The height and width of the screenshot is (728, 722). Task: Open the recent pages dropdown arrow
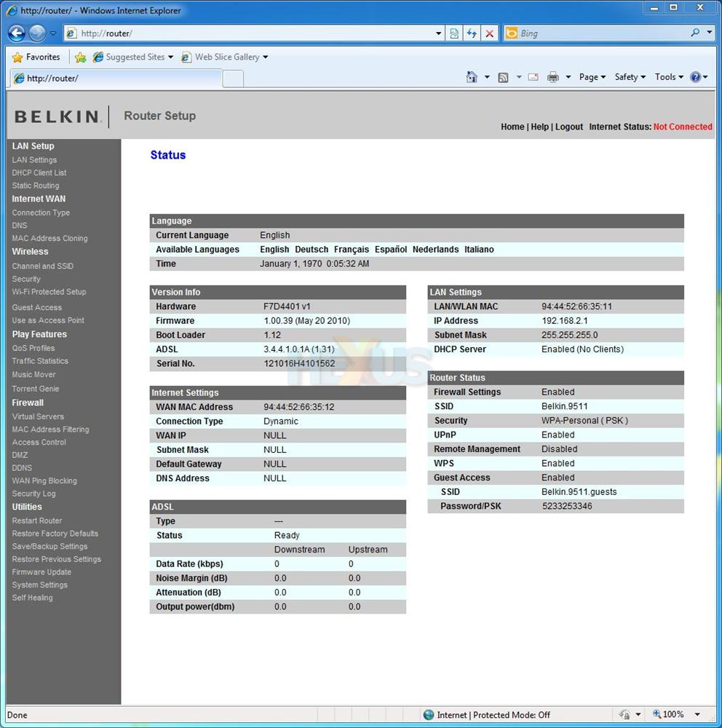click(x=53, y=33)
